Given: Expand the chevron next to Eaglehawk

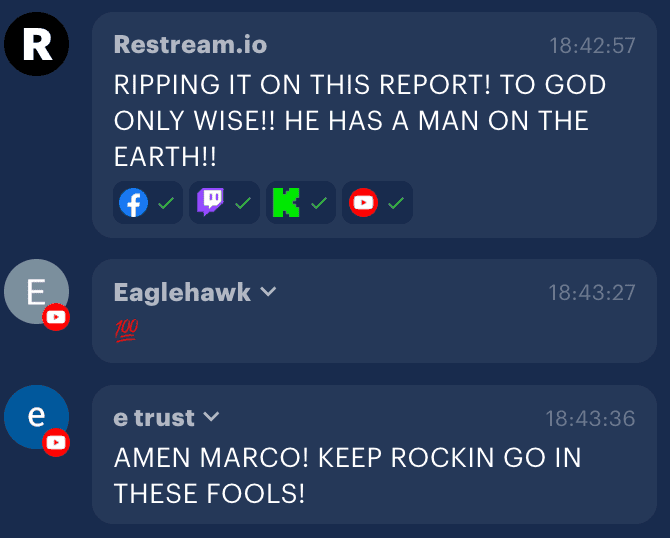Looking at the screenshot, I should click(x=268, y=291).
